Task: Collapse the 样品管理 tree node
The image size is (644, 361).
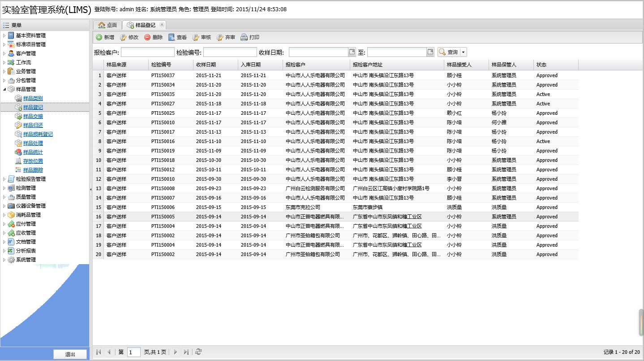Action: click(4, 89)
